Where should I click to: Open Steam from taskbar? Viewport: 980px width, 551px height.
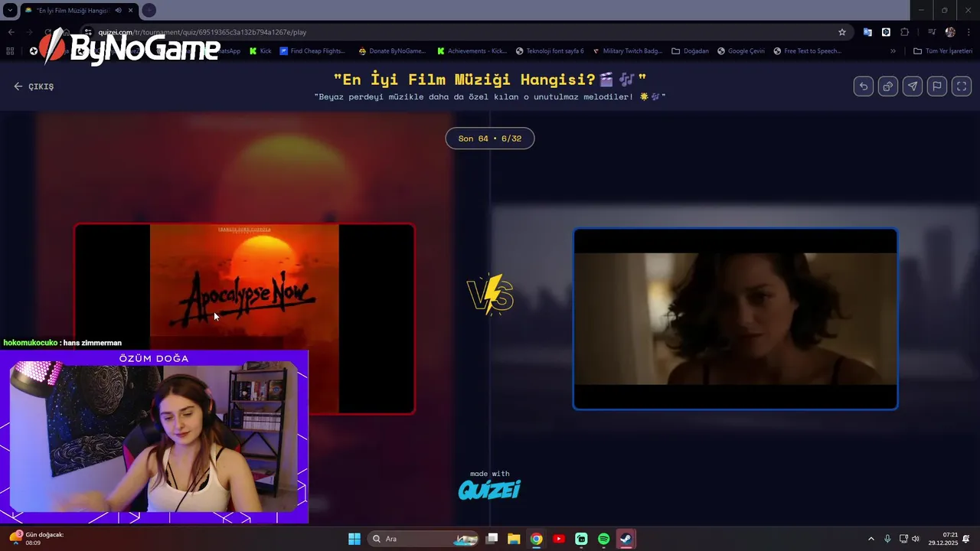point(626,539)
